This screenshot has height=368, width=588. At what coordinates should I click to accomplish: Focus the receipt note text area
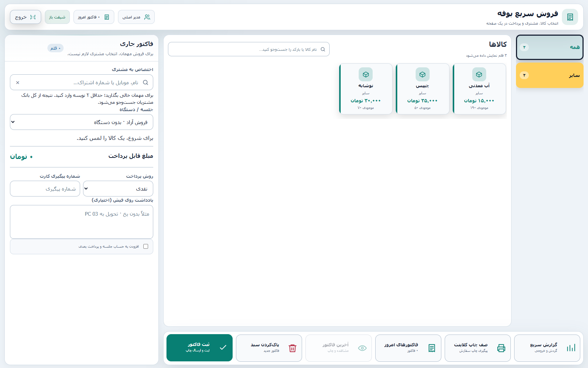(82, 222)
